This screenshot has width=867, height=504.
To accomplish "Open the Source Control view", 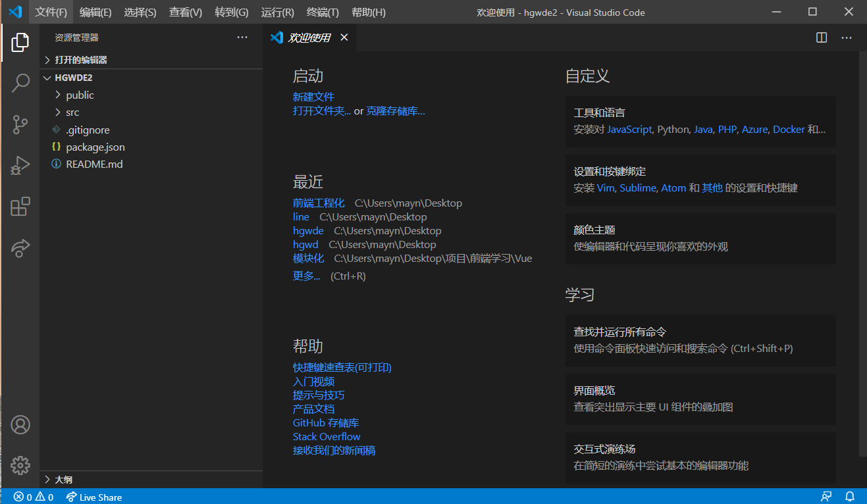I will 20,124.
